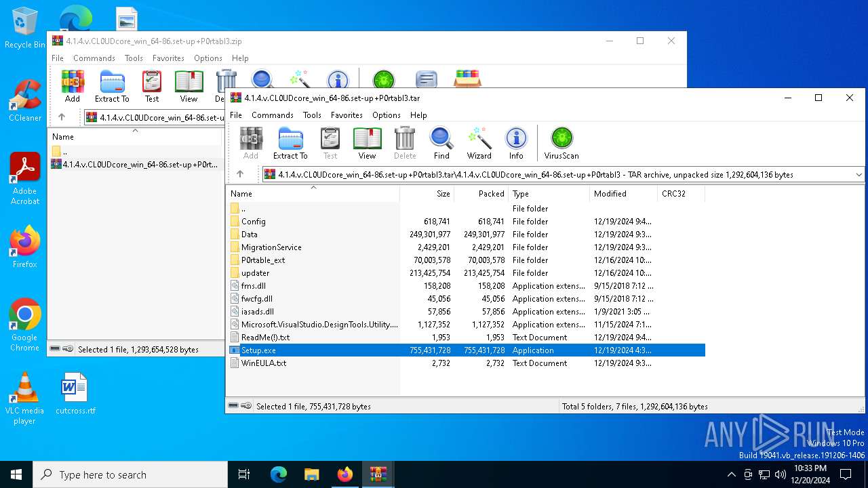The width and height of the screenshot is (868, 488).
Task: Select the Adobe Acrobat desktop shortcut
Action: [x=25, y=179]
